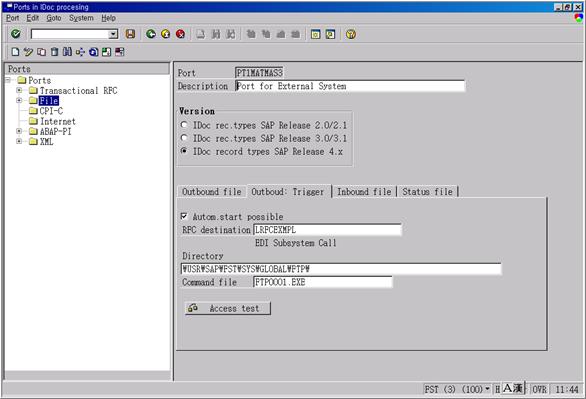This screenshot has height=399, width=586.
Task: Click the yellow Help question icon
Action: click(x=351, y=34)
